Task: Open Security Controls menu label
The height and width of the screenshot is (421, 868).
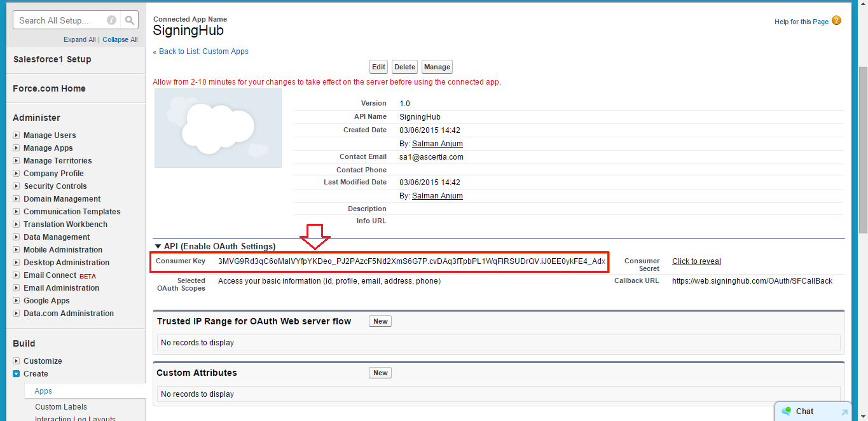Action: 55,186
